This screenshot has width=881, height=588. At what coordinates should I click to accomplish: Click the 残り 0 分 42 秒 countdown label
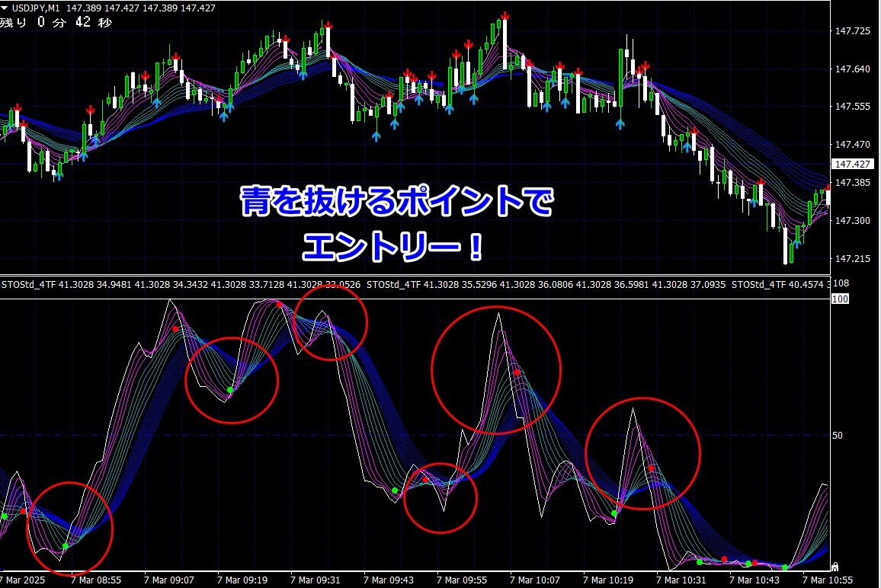(x=56, y=22)
